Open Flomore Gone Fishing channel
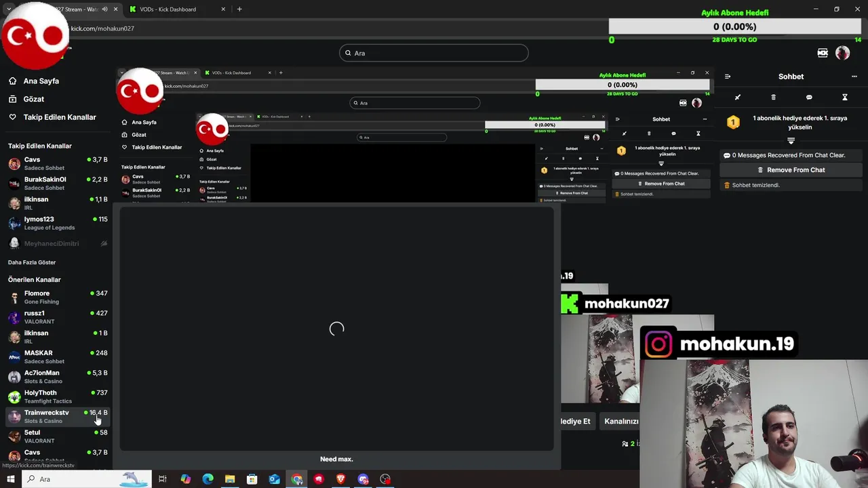Screen dimensions: 868x488 (58, 297)
